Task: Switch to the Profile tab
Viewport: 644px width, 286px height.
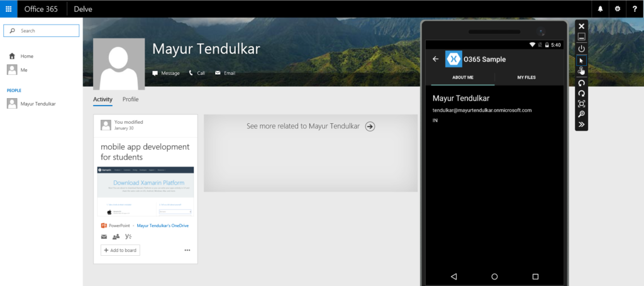Action: pyautogui.click(x=131, y=99)
